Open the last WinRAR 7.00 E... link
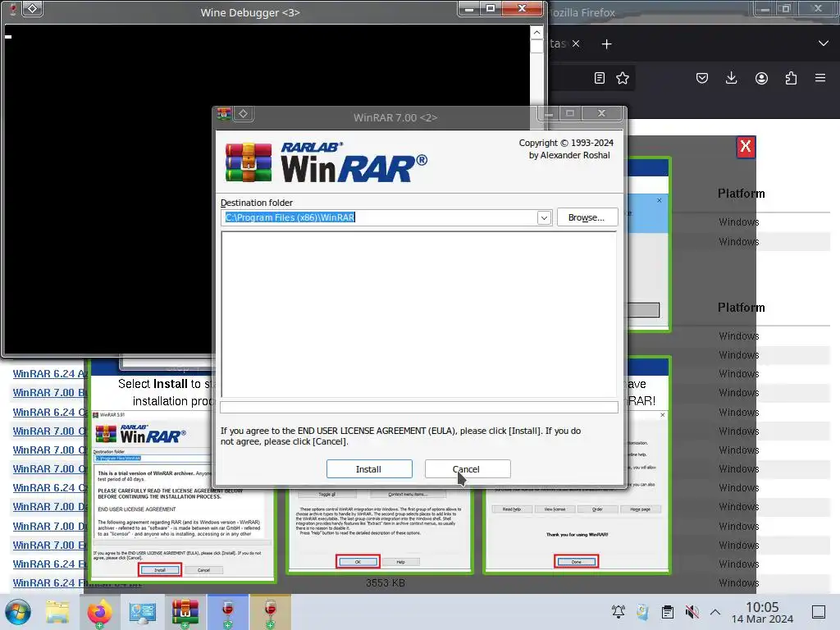 point(50,545)
